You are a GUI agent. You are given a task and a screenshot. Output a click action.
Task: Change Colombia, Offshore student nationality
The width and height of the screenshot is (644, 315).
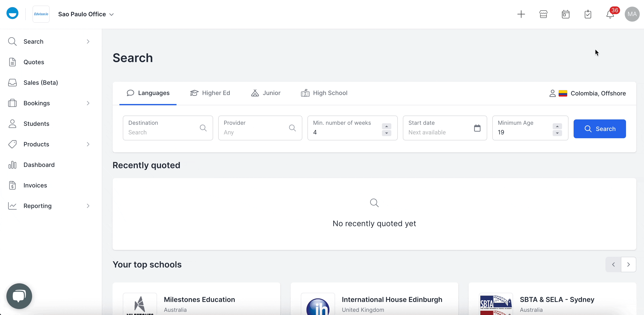pyautogui.click(x=588, y=93)
